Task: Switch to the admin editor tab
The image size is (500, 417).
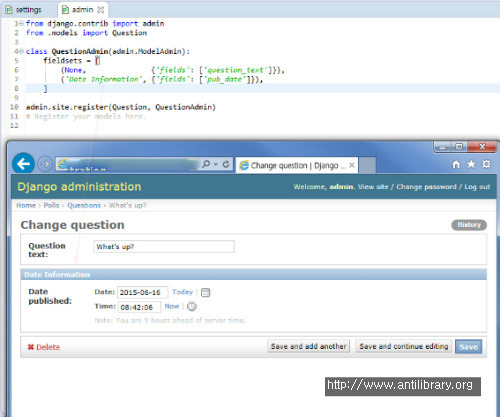Action: click(x=83, y=10)
